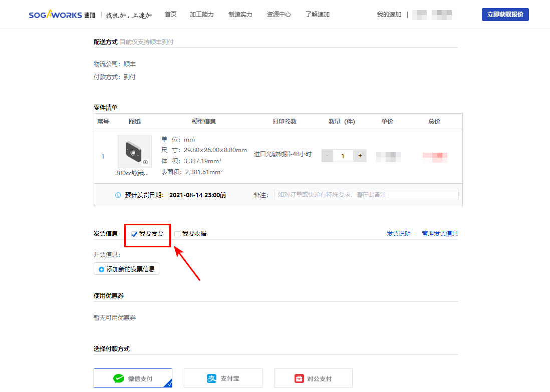Click the info icon beside estimated ship date

[118, 195]
